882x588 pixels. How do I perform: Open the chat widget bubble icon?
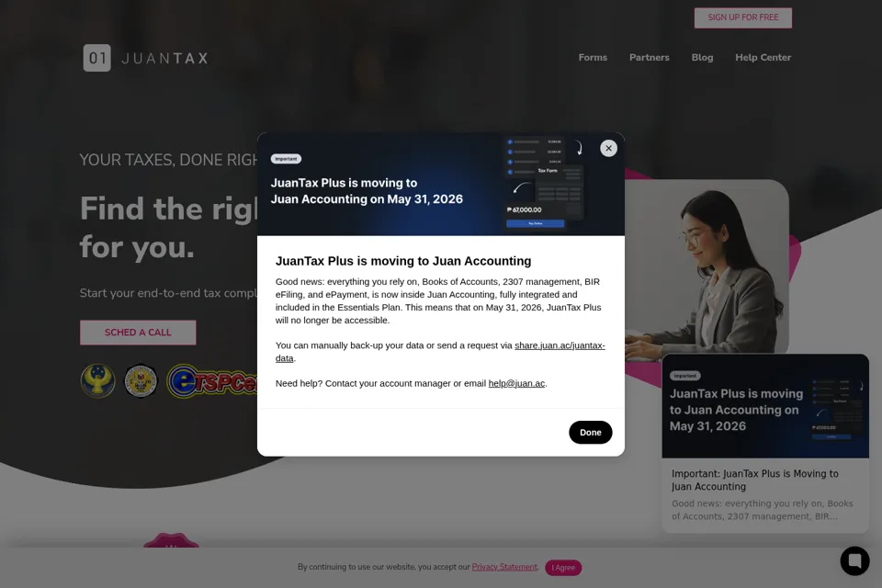click(854, 561)
